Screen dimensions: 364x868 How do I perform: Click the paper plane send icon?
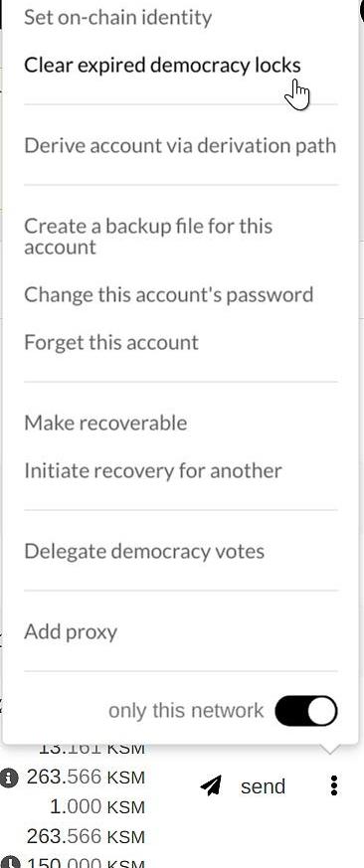click(211, 785)
